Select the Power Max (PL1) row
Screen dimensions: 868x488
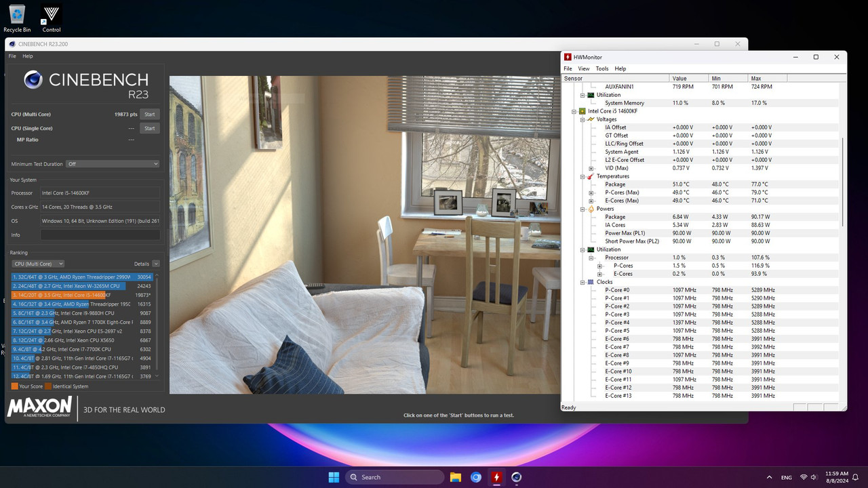click(701, 233)
